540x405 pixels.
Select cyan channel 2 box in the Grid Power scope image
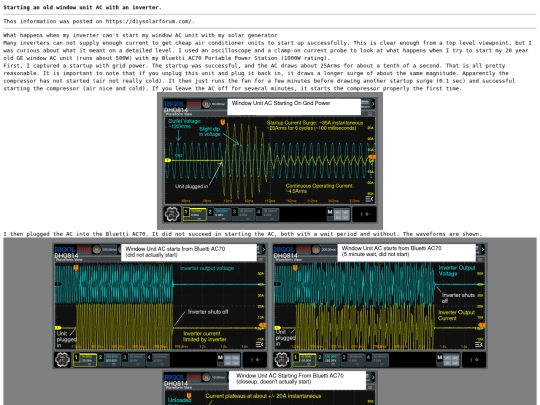[219, 214]
